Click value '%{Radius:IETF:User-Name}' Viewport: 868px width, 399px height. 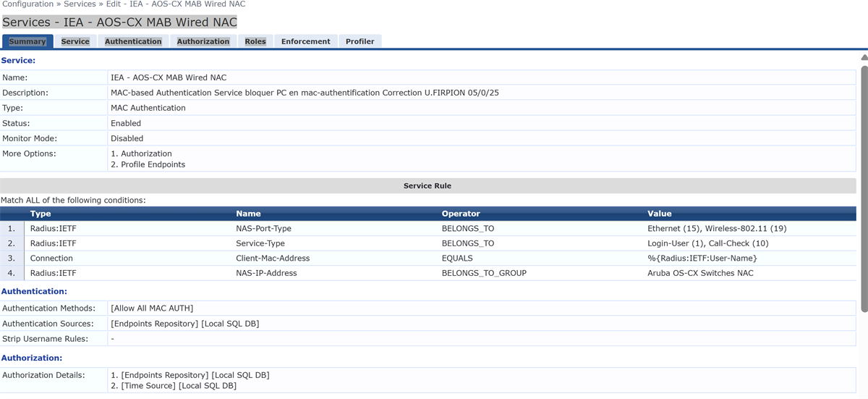[x=702, y=259]
